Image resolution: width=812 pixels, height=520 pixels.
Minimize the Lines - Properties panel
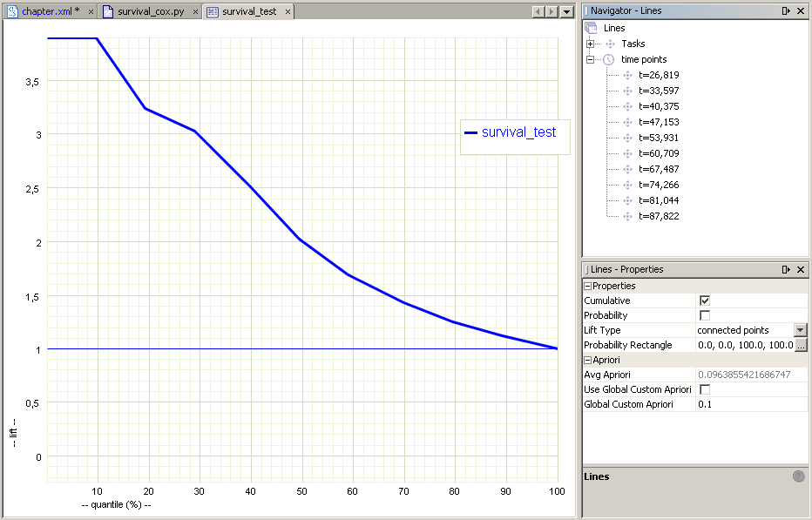pos(786,269)
